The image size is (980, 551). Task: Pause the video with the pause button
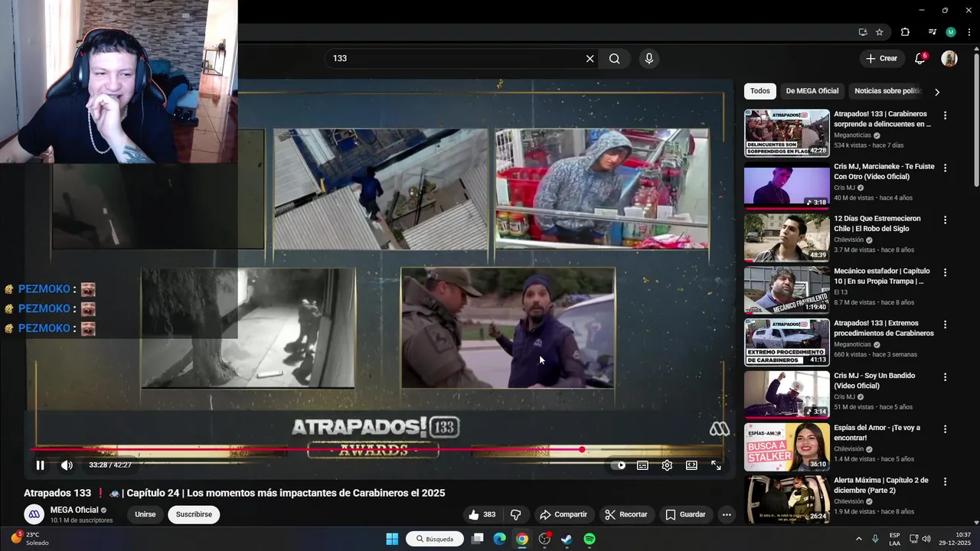40,465
